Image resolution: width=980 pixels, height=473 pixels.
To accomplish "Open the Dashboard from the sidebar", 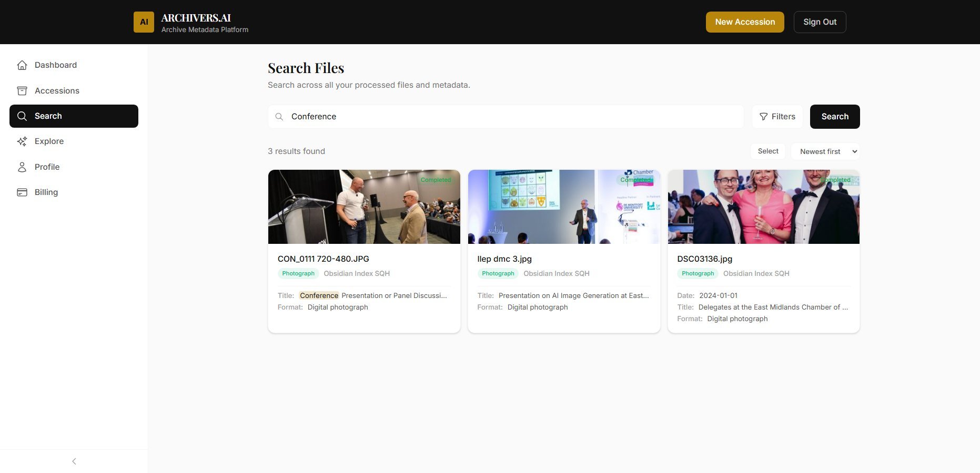I will click(x=56, y=65).
